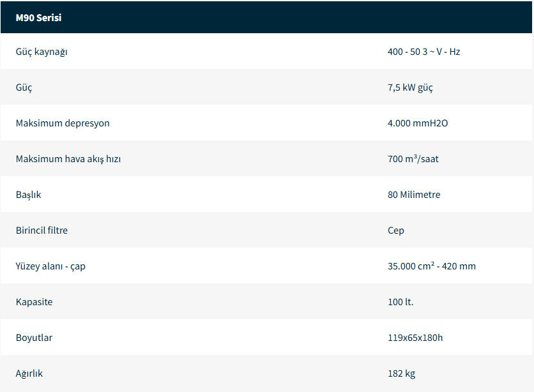
Task: Select the 7,5 kW güç value
Action: point(410,87)
